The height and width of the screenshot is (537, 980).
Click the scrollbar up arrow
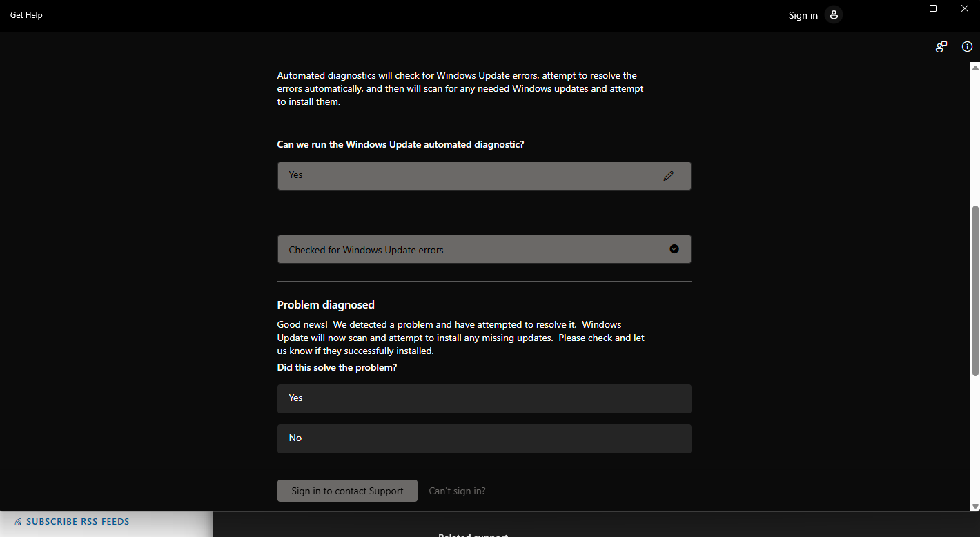tap(975, 68)
